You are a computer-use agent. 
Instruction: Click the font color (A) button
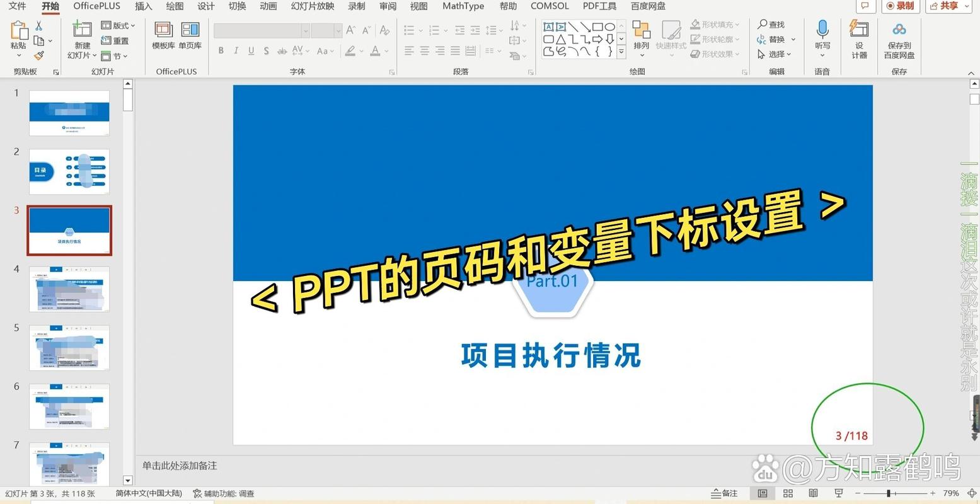376,50
